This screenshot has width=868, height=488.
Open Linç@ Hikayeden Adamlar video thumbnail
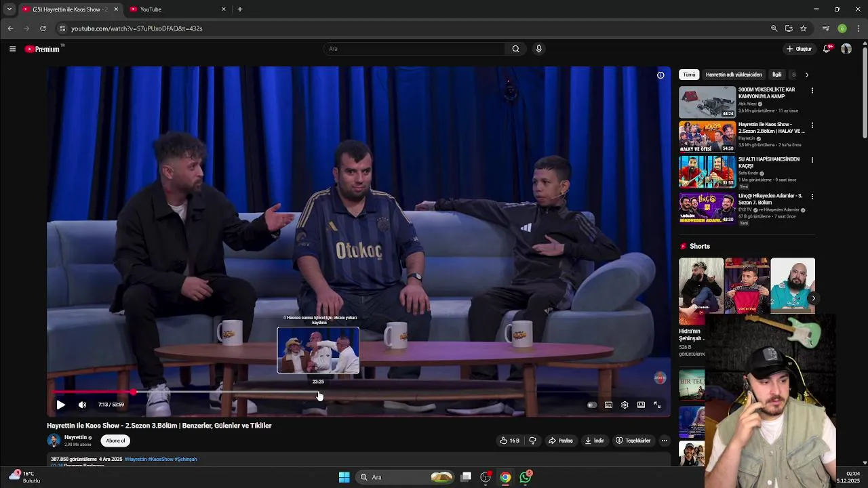pos(707,209)
